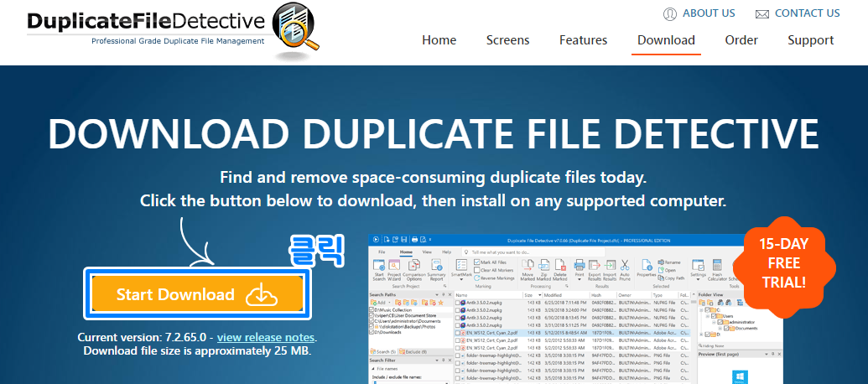The image size is (868, 384).
Task: Open the Screens nav item
Action: (507, 40)
